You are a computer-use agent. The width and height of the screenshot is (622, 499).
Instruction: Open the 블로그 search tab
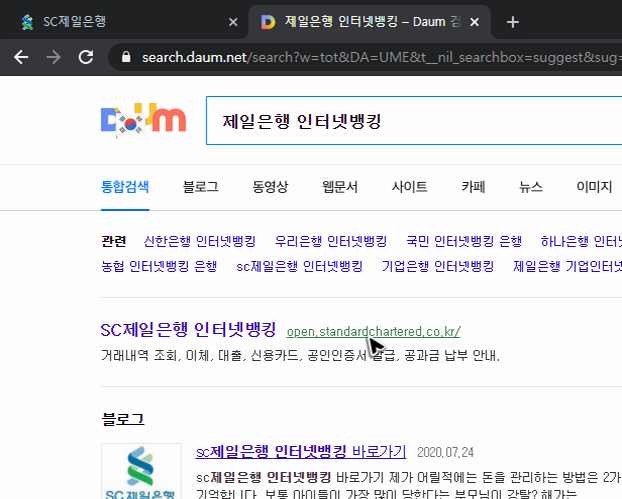point(200,187)
